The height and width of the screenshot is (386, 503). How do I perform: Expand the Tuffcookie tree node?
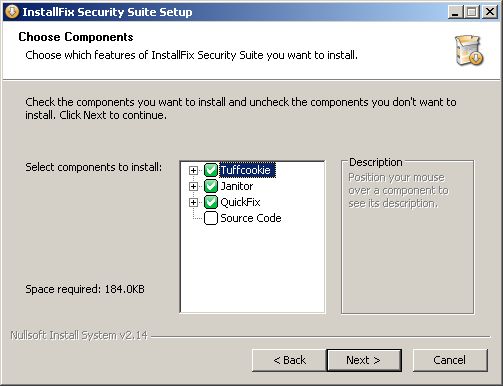coord(193,170)
